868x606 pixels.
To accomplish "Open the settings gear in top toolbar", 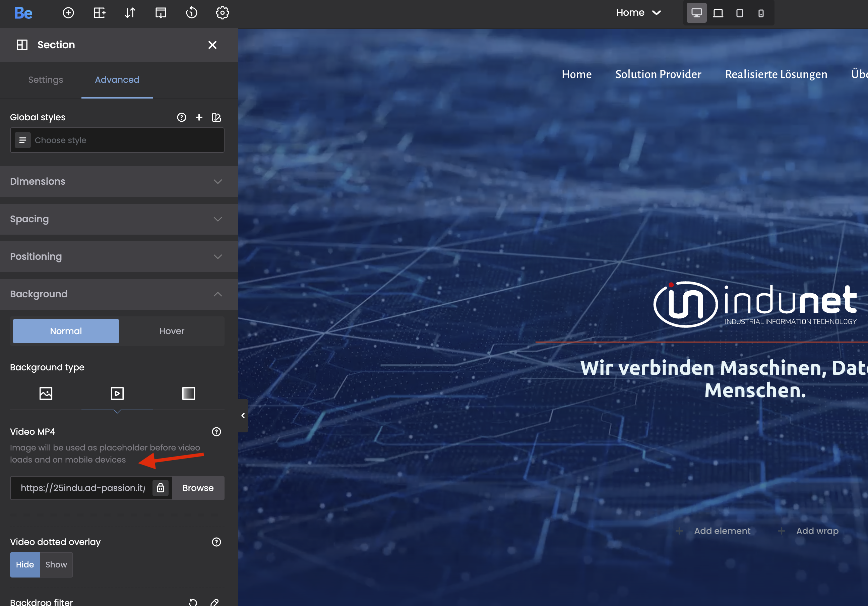I will (x=222, y=13).
